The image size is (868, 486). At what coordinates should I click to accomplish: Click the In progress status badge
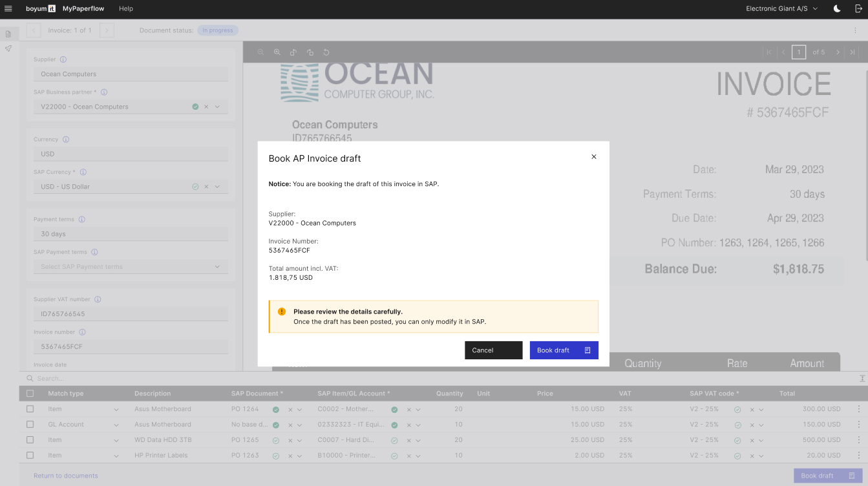click(x=218, y=30)
